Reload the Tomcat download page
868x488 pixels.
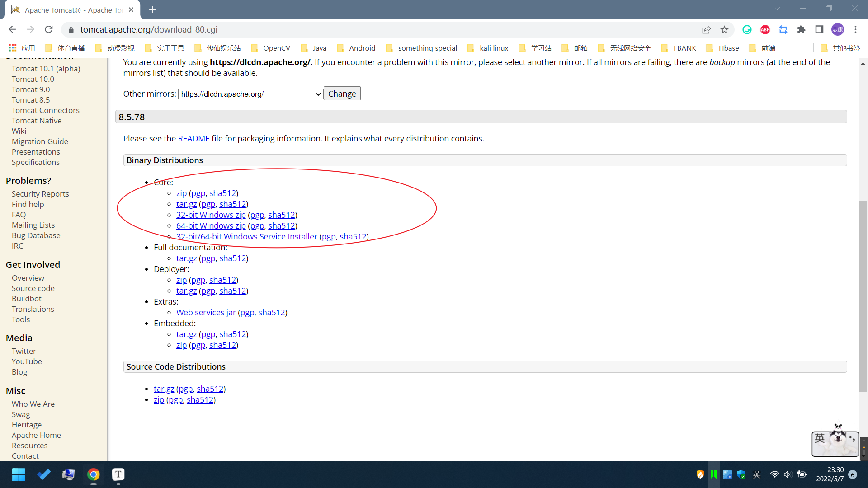coord(49,29)
